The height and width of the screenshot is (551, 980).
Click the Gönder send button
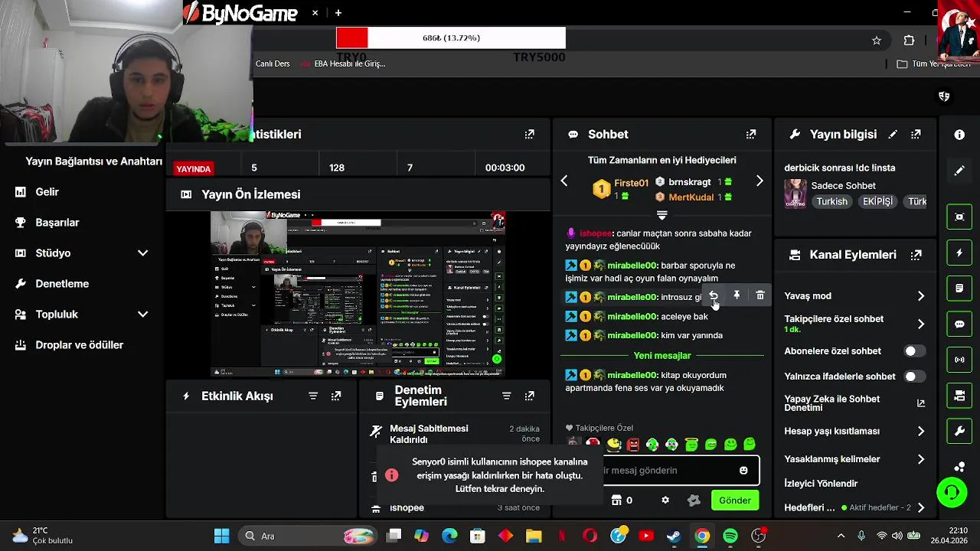tap(735, 500)
